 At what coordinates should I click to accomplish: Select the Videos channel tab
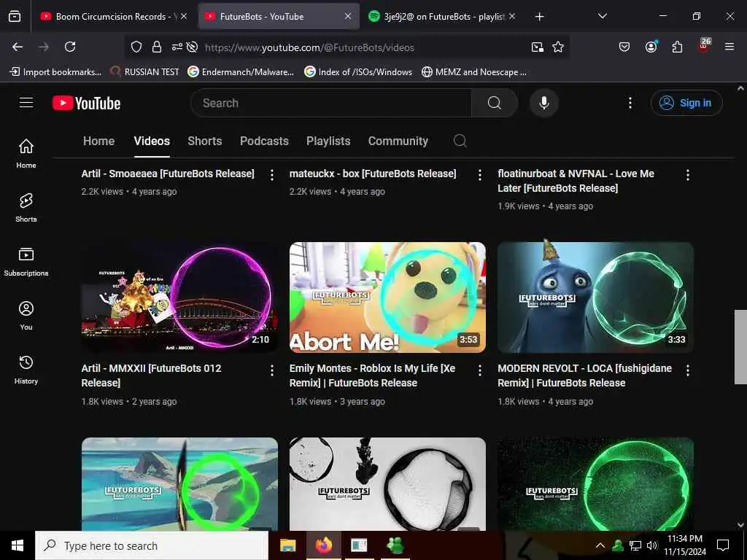coord(152,141)
